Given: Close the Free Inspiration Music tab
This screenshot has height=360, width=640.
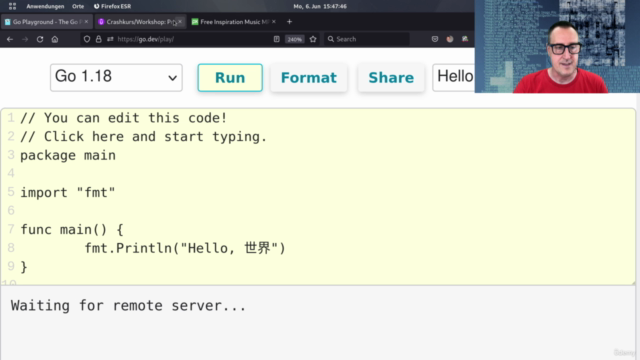Looking at the screenshot, I should click(x=273, y=22).
